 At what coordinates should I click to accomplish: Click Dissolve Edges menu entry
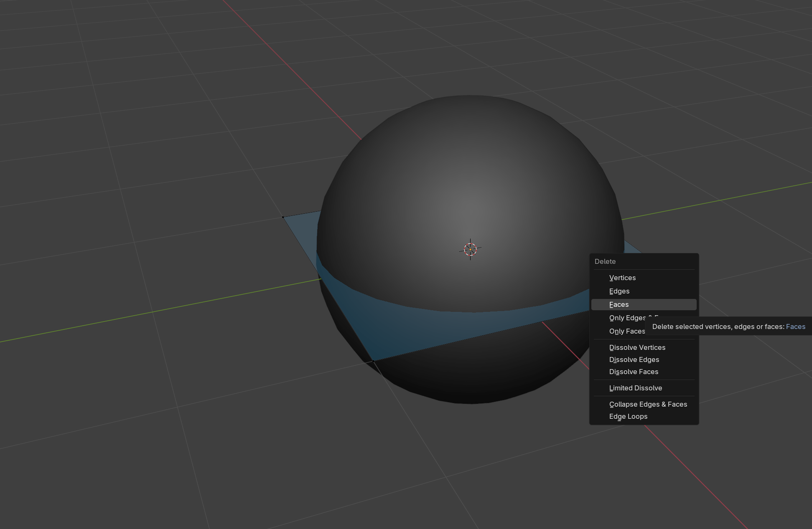[634, 360]
